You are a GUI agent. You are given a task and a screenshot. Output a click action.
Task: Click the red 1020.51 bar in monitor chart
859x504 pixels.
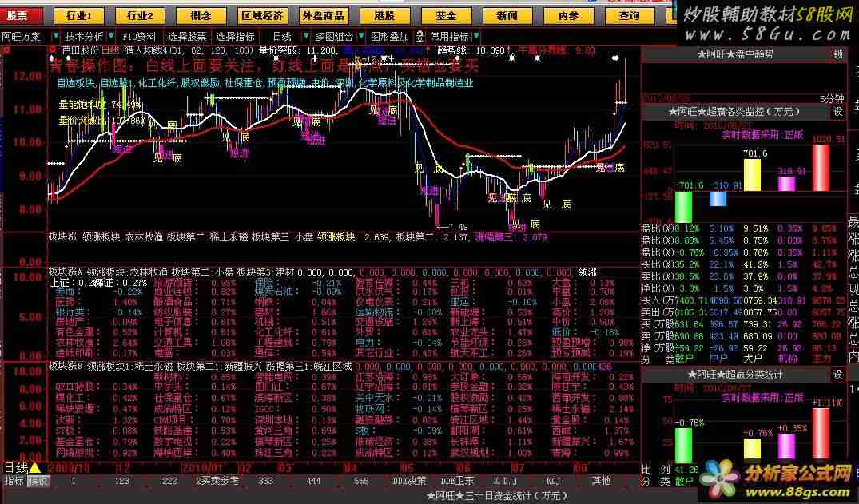[821, 168]
